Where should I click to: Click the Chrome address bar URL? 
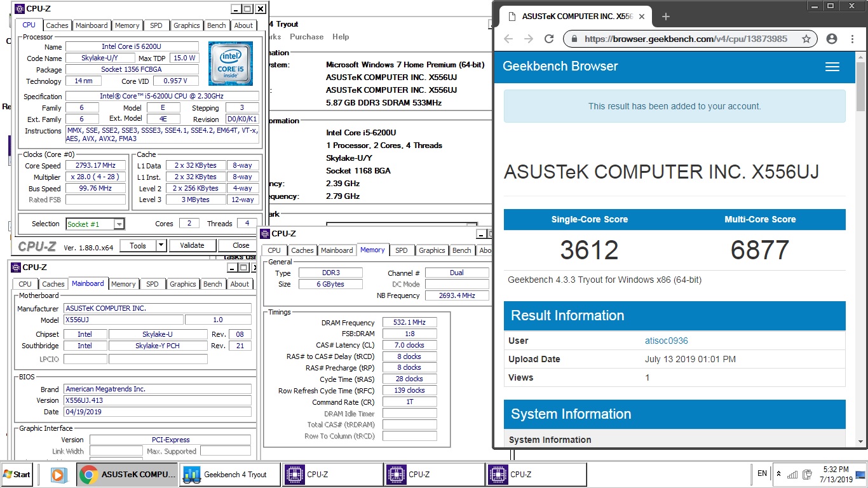[x=686, y=39]
